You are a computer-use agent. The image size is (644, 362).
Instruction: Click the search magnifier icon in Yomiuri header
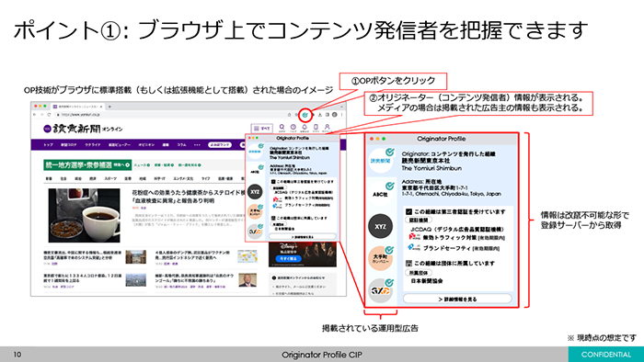282,128
